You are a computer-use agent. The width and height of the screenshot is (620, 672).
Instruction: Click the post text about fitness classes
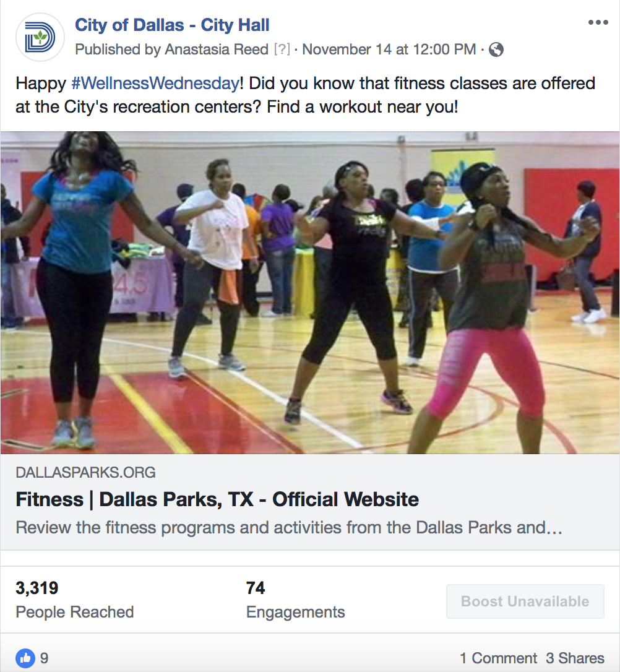[x=305, y=95]
